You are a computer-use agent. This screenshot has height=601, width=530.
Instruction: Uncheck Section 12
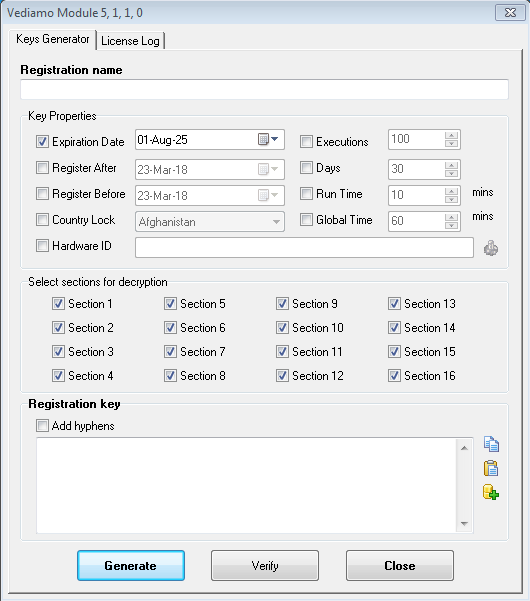point(282,376)
